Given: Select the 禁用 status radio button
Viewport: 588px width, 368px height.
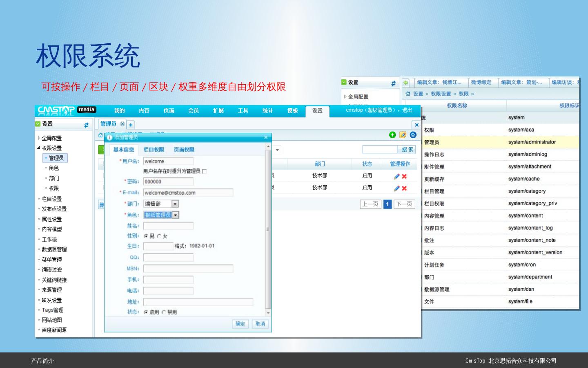Looking at the screenshot, I should tap(164, 312).
